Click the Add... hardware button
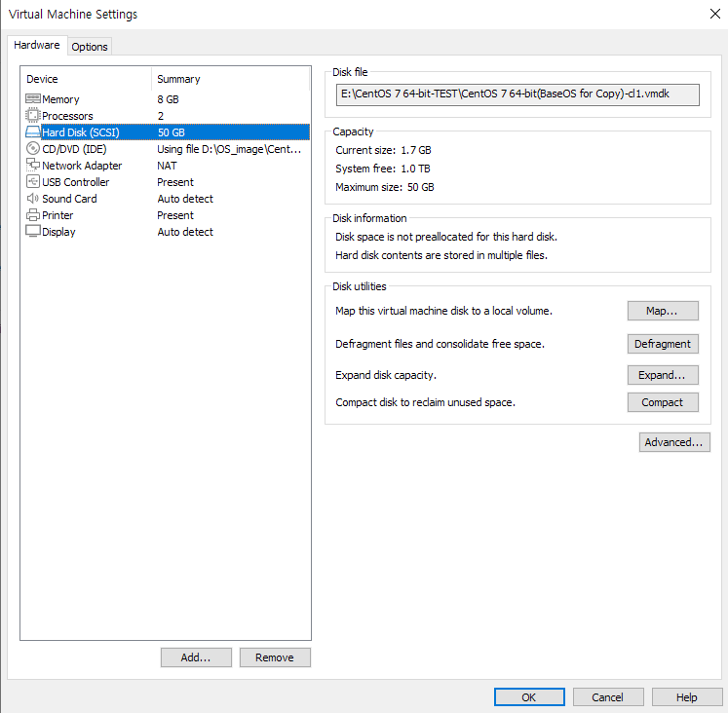The image size is (728, 713). click(196, 657)
